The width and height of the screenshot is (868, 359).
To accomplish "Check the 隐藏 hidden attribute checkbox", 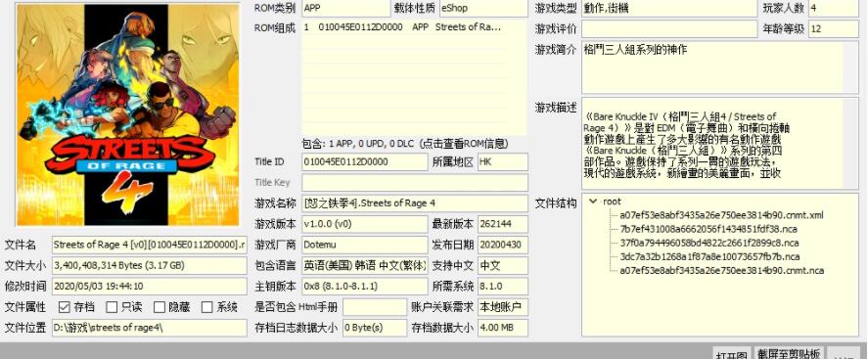I will coord(160,307).
